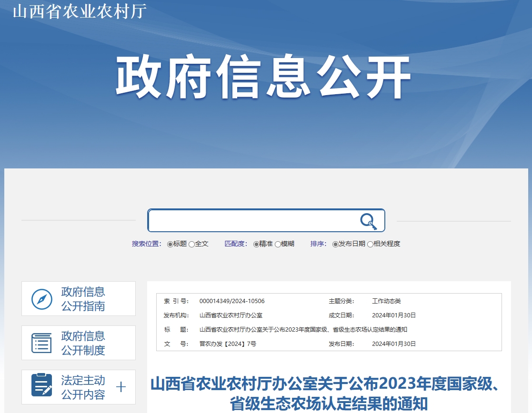Viewport: 532px width, 413px height.
Task: Choose the 精准 match radio option
Action: [256, 244]
